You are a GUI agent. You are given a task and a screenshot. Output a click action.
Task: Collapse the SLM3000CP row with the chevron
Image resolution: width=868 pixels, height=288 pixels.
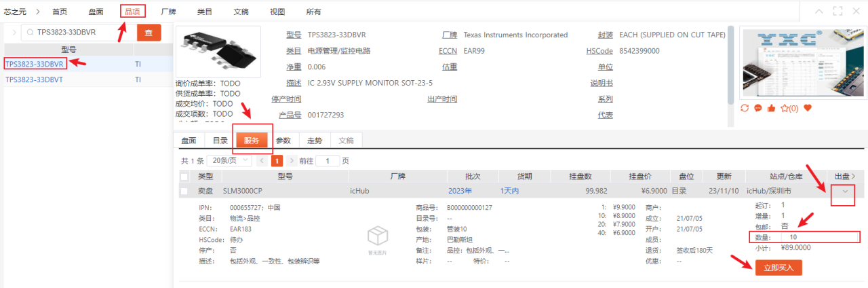tap(845, 191)
